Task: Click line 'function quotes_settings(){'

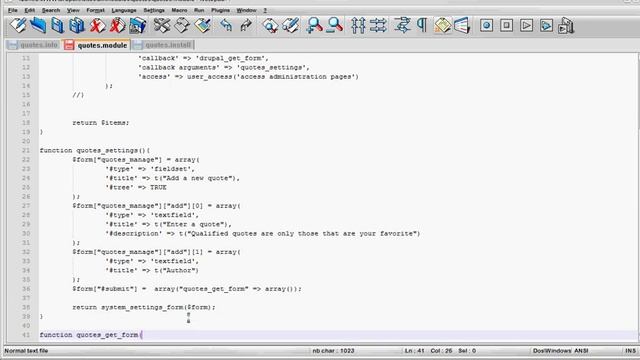Action: coord(95,151)
